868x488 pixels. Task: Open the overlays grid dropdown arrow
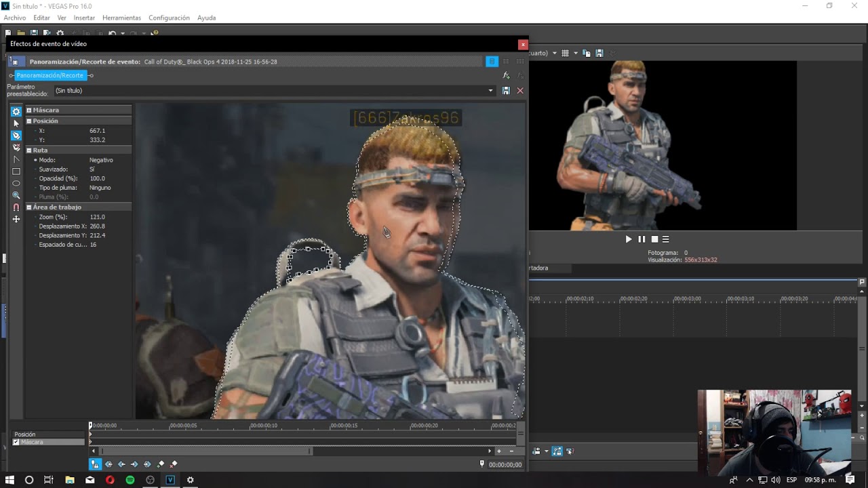[x=576, y=53]
